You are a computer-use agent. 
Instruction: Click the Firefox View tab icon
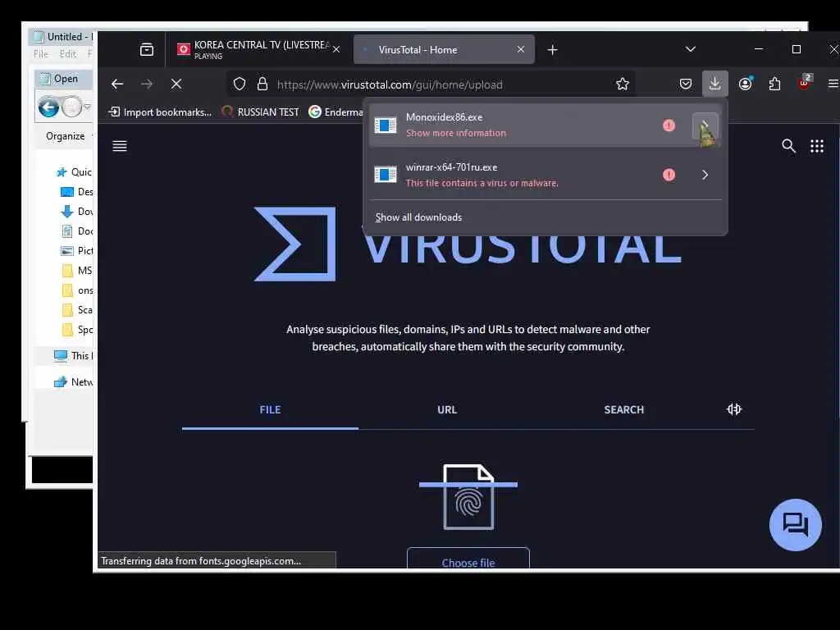point(146,50)
